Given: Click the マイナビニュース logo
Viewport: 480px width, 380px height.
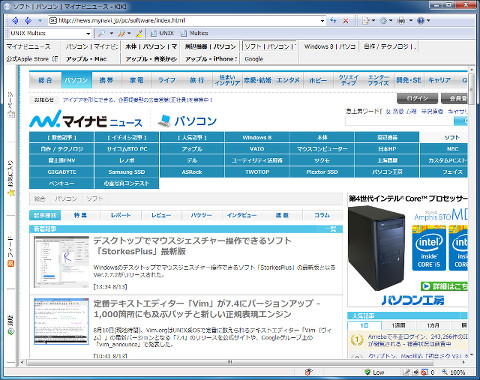Looking at the screenshot, I should (x=86, y=120).
